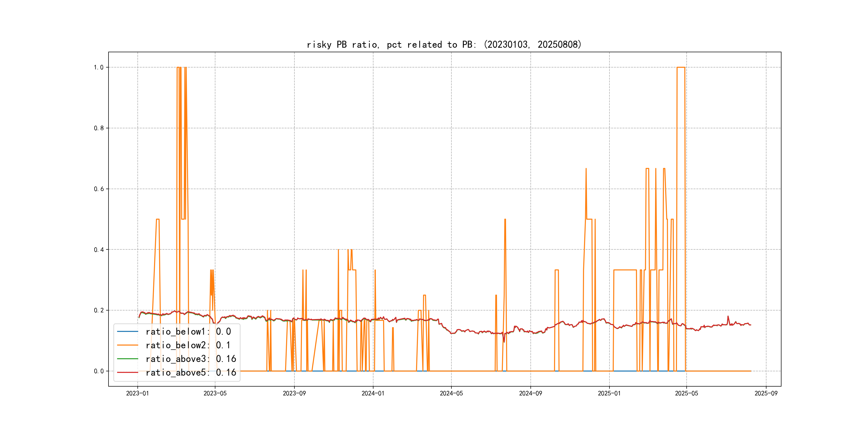Select the 'ratio_below2: 0.1' legend label
The height and width of the screenshot is (434, 868).
(x=188, y=345)
